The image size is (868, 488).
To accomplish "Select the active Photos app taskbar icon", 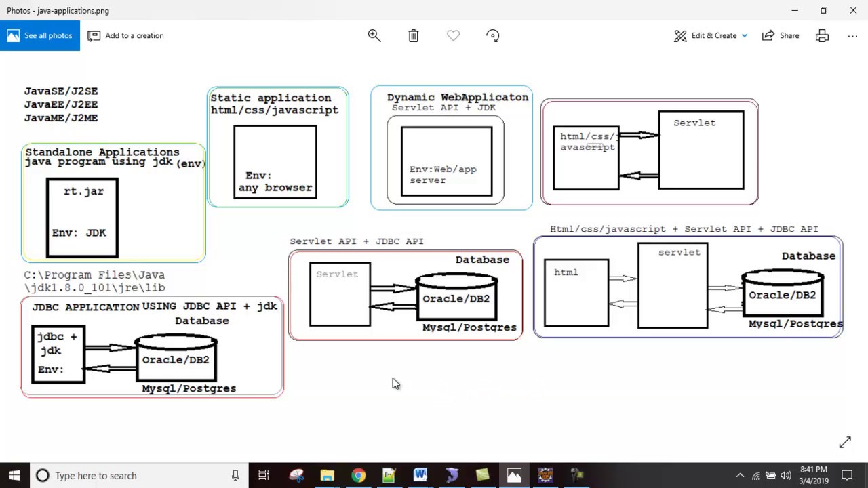I will click(x=514, y=475).
